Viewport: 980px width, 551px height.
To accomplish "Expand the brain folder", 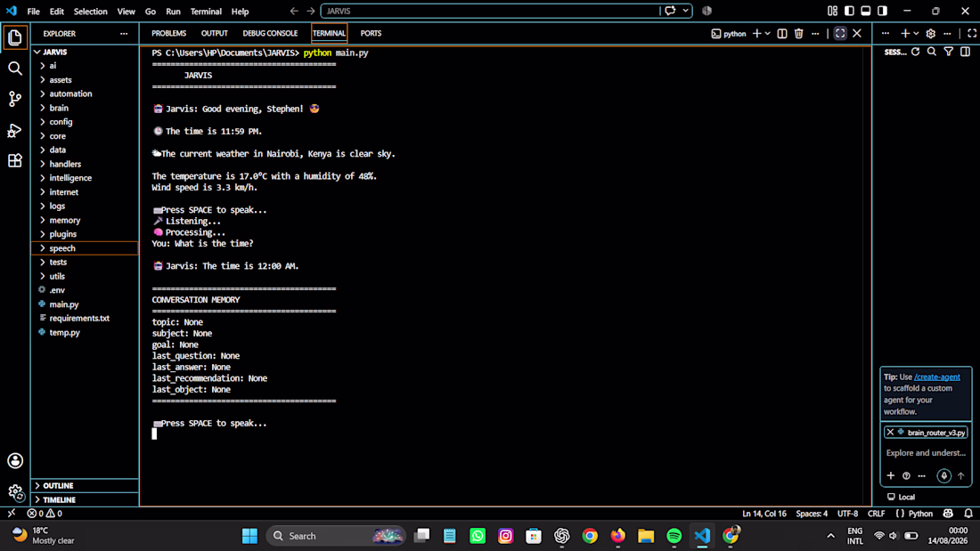I will pyautogui.click(x=85, y=108).
